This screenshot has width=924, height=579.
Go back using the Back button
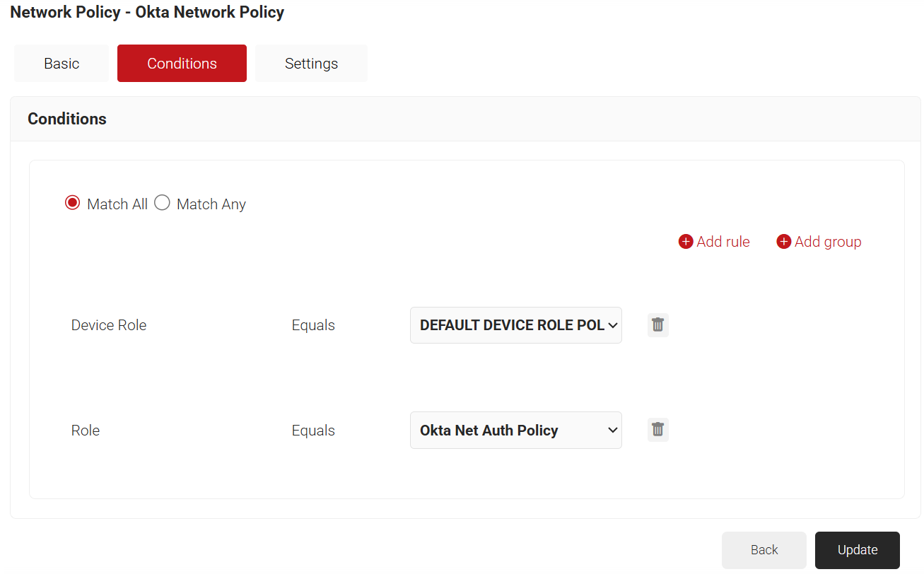[x=764, y=550]
